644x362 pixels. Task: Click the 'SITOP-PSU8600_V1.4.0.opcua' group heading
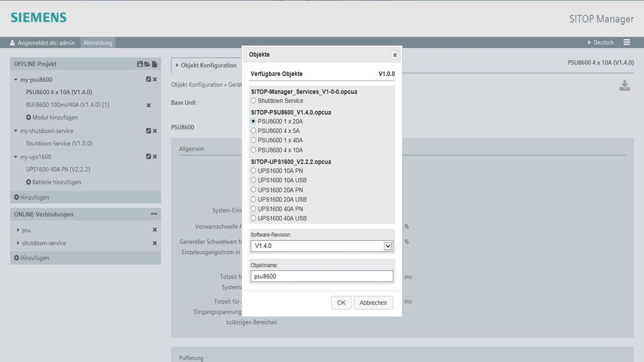click(291, 112)
